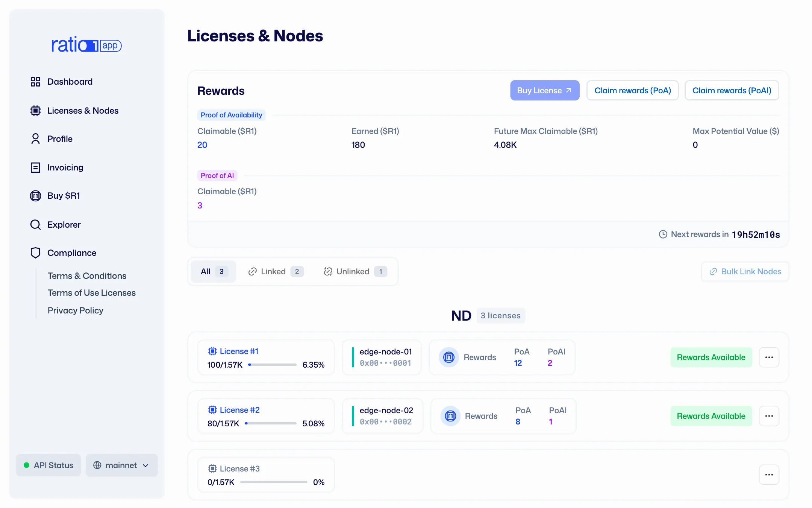The image size is (812, 508).
Task: Click Claim rewards (PoA) button
Action: click(x=633, y=90)
